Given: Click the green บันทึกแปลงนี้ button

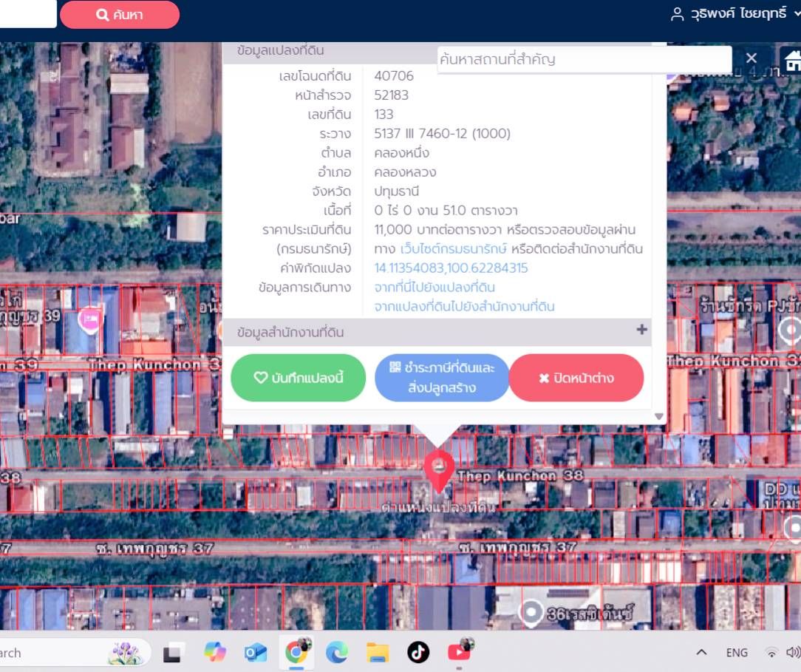Looking at the screenshot, I should click(299, 378).
